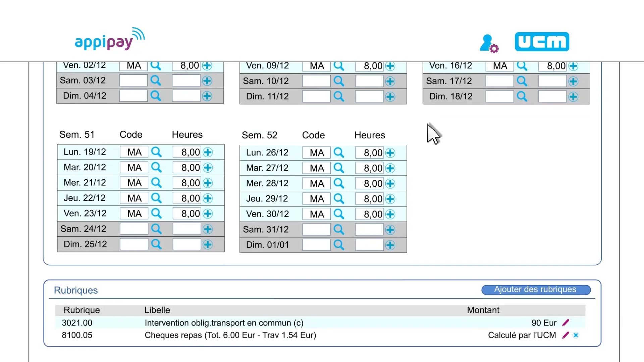Screen dimensions: 644x362
Task: Click plus icon for Dim. 25/12
Action: pos(208,244)
